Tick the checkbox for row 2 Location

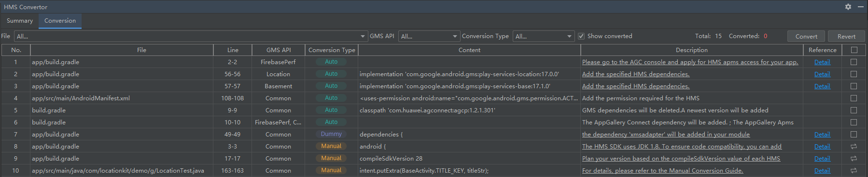854,74
